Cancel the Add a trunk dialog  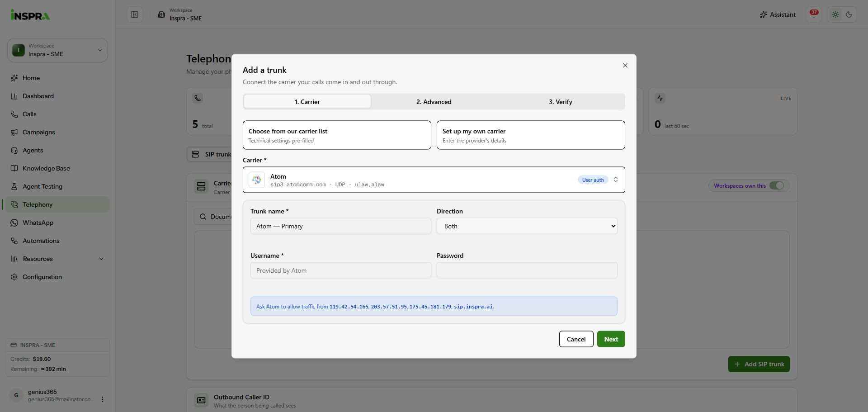576,339
